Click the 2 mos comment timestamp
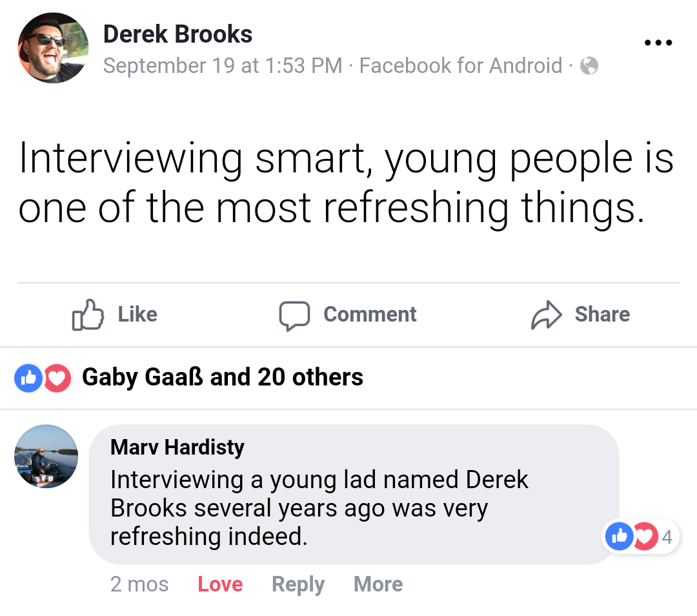 coord(139,584)
